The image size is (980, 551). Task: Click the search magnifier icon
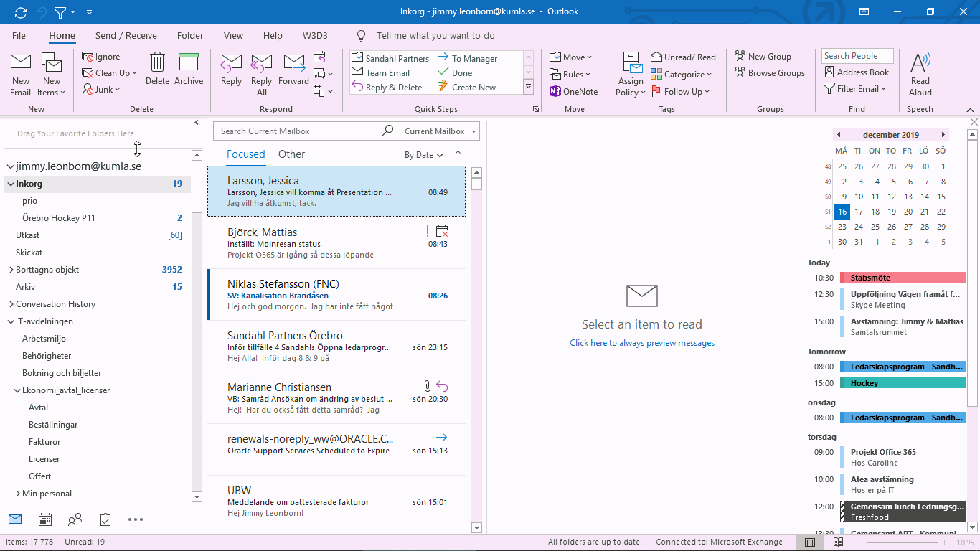pyautogui.click(x=387, y=131)
